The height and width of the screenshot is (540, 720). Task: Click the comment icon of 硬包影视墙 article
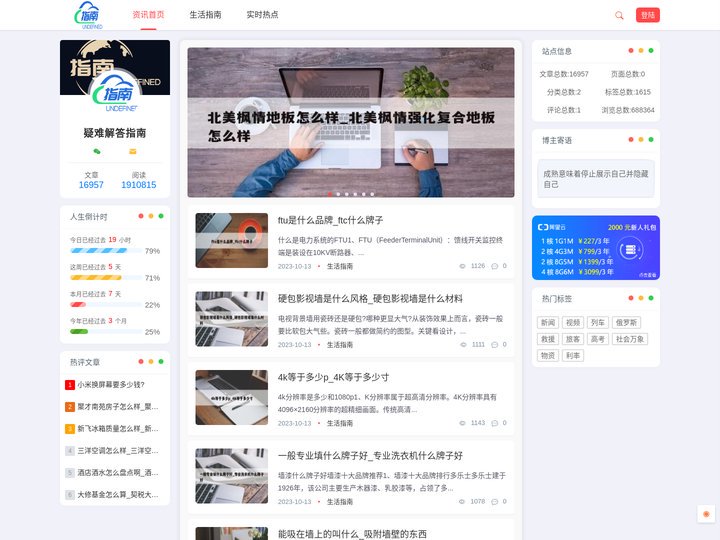(495, 345)
